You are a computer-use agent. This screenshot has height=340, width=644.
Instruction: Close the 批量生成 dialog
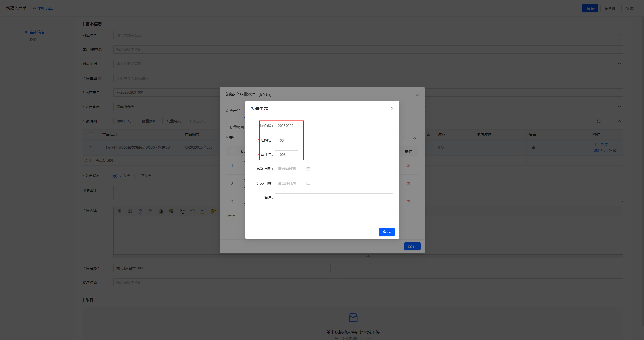click(x=392, y=108)
